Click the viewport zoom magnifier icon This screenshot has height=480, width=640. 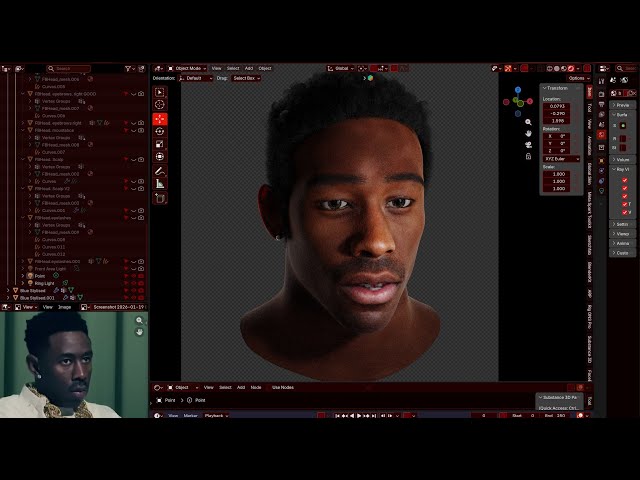click(x=528, y=122)
